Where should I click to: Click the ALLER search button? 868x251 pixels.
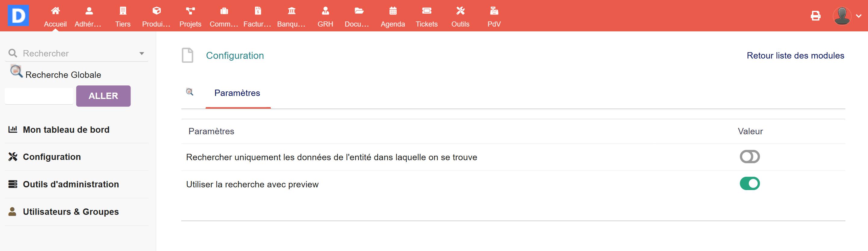pyautogui.click(x=103, y=96)
